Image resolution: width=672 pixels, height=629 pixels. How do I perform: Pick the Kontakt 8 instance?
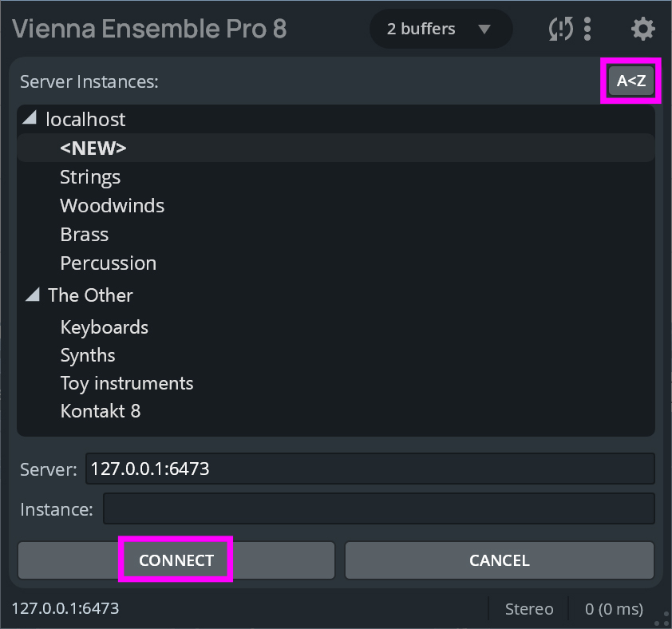click(x=101, y=411)
